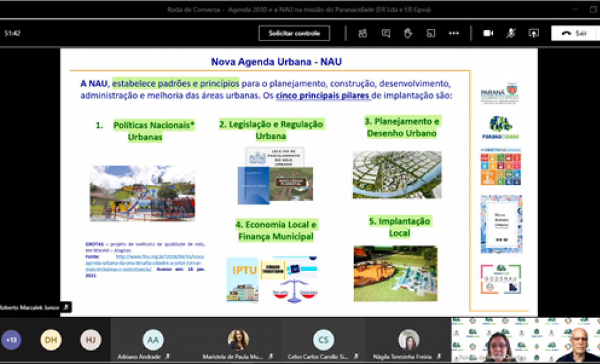The image size is (600, 364).
Task: Click the Nova Agenda Urbana booklet cover
Action: pyautogui.click(x=501, y=224)
